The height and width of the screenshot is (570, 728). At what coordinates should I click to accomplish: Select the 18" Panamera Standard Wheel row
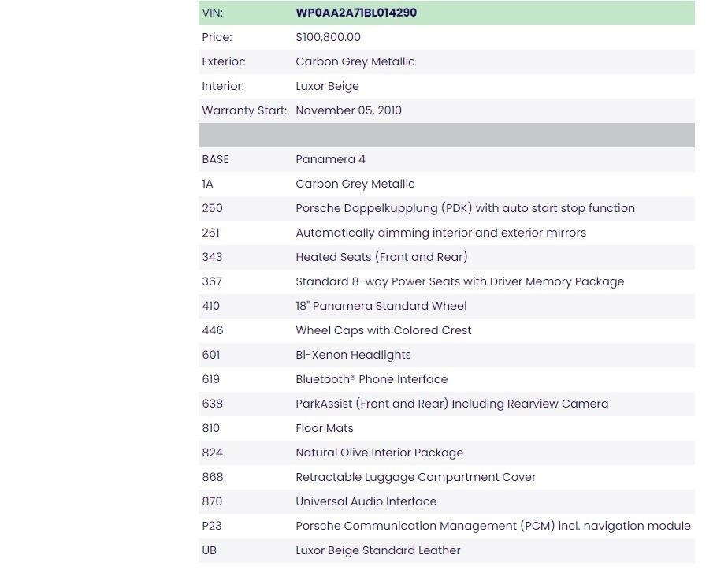(x=447, y=306)
